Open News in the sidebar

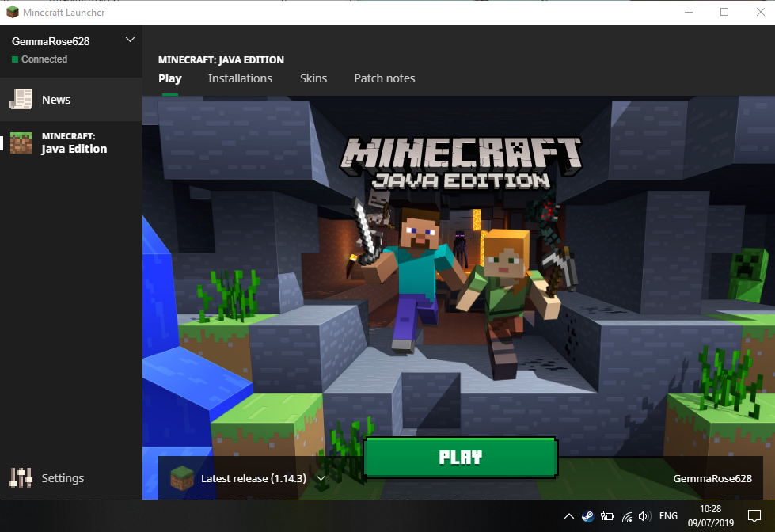click(x=71, y=100)
